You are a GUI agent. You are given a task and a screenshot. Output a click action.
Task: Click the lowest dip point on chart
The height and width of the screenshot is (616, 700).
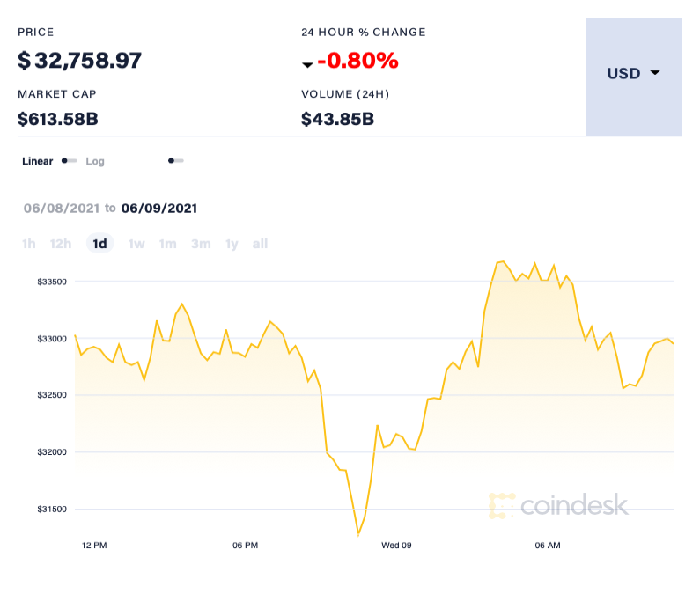click(x=358, y=533)
